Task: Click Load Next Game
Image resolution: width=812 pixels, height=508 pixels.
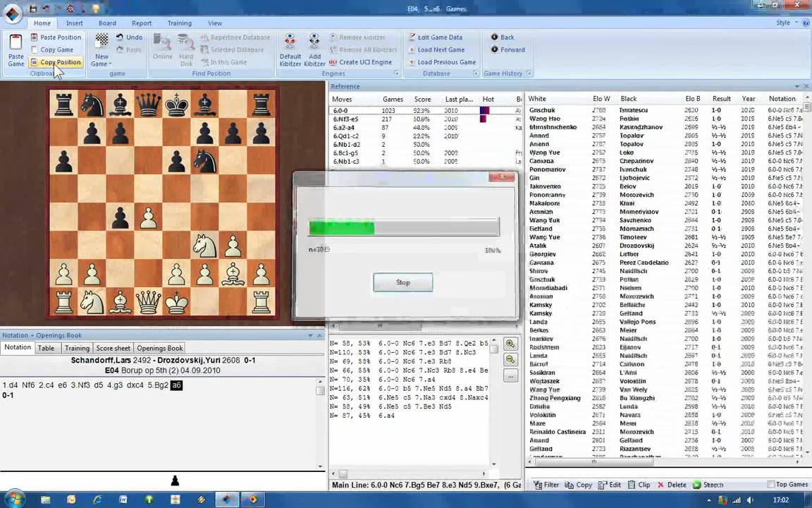Action: [436, 50]
